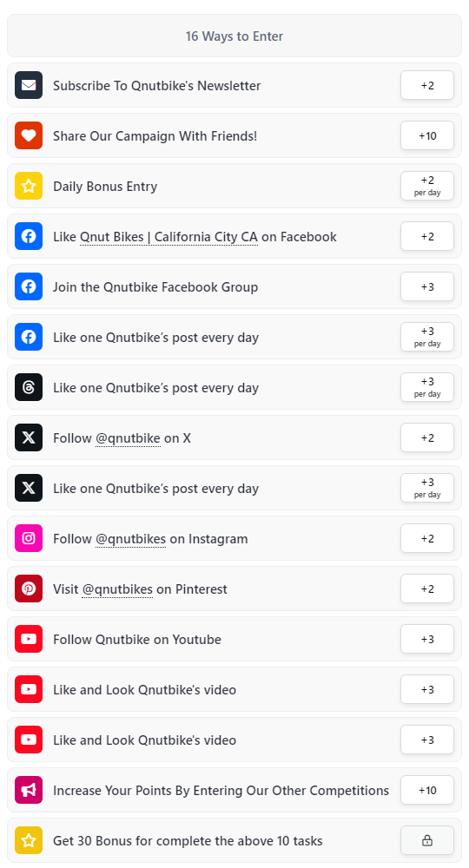Click the orange heart share icon
Screen dimensions: 469x868
[x=29, y=135]
